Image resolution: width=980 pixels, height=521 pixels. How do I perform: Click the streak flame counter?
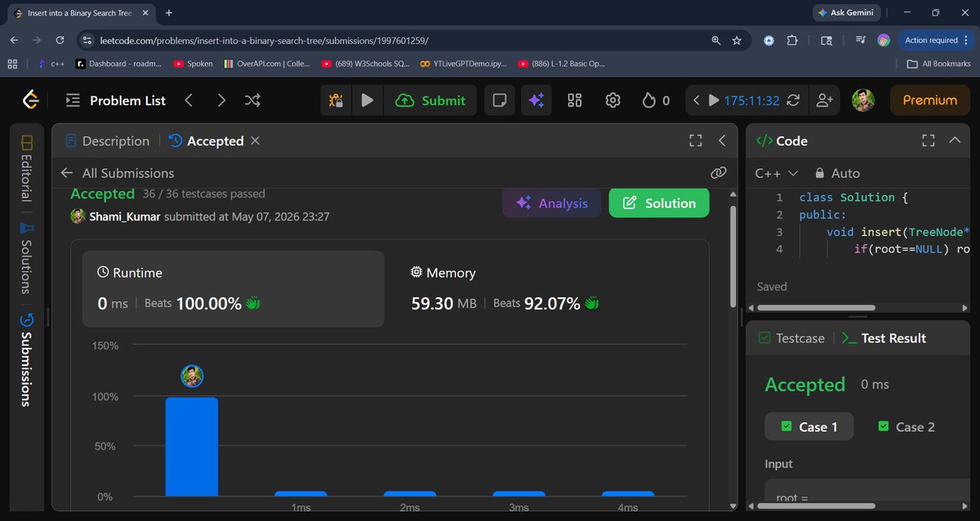coord(656,100)
